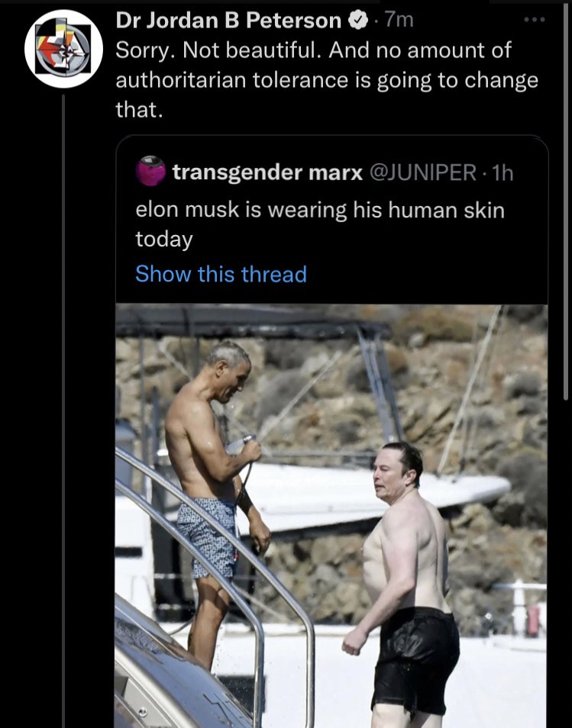Open Jordan B Peterson's profile avatar
This screenshot has width=572, height=728.
(x=63, y=49)
